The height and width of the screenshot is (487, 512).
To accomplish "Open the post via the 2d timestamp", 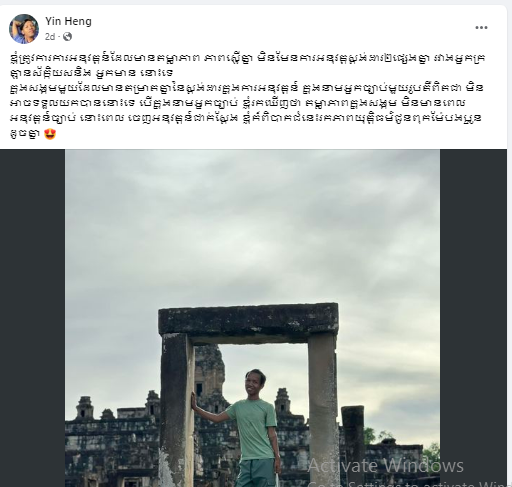I will pyautogui.click(x=50, y=37).
